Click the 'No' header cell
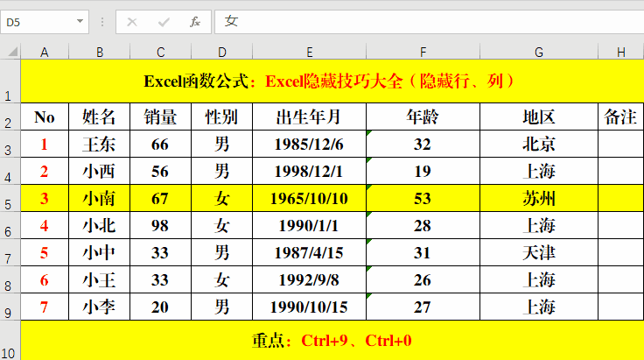This screenshot has width=644, height=360. (45, 116)
